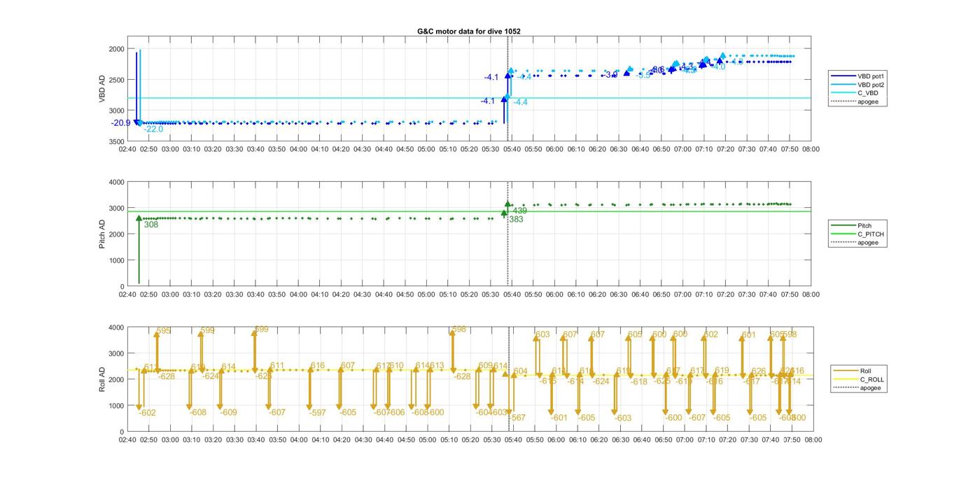Select the 'Roll AD' y-axis label
This screenshot has height=485, width=980.
coord(101,379)
